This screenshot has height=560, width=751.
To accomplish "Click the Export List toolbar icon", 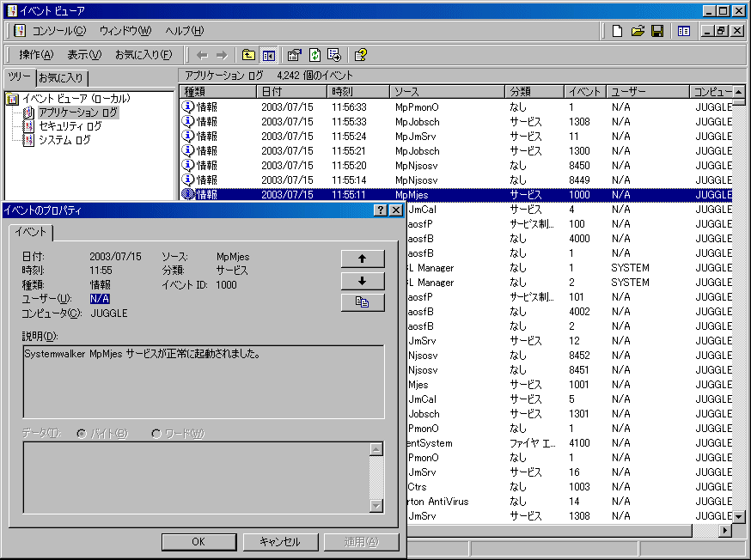I will [334, 55].
